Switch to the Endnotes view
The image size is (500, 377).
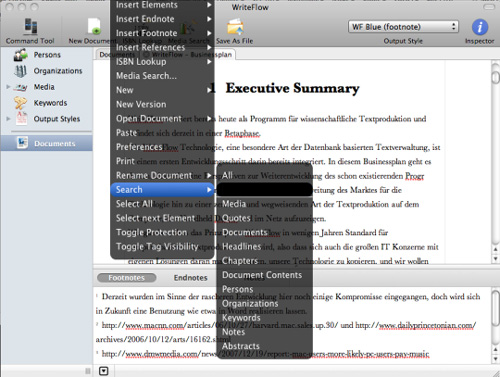pos(190,278)
